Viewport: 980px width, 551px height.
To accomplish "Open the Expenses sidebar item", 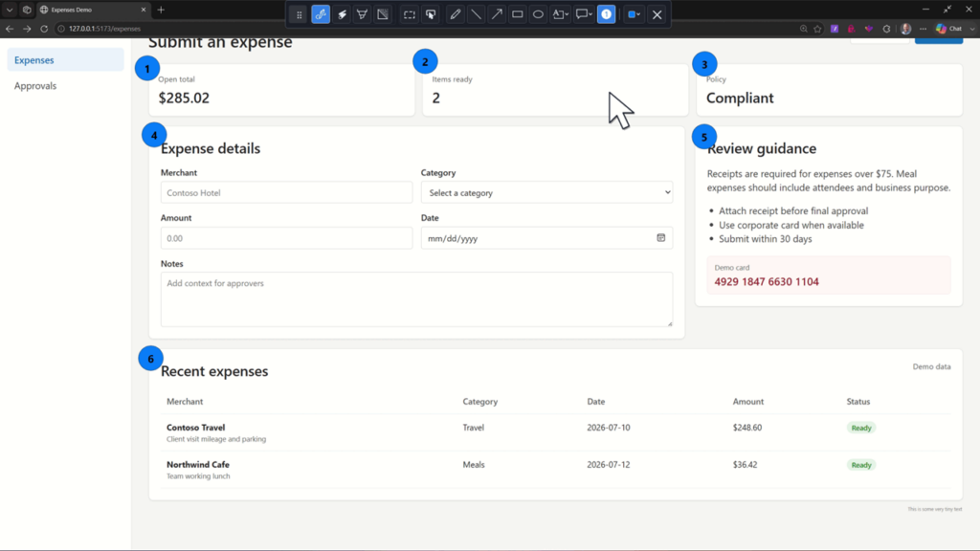I will click(66, 60).
